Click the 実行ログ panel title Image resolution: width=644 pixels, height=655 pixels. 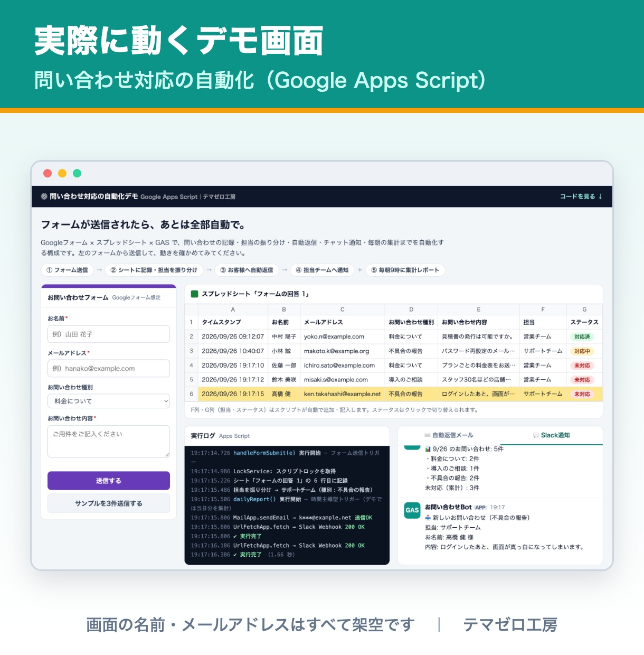(x=203, y=436)
